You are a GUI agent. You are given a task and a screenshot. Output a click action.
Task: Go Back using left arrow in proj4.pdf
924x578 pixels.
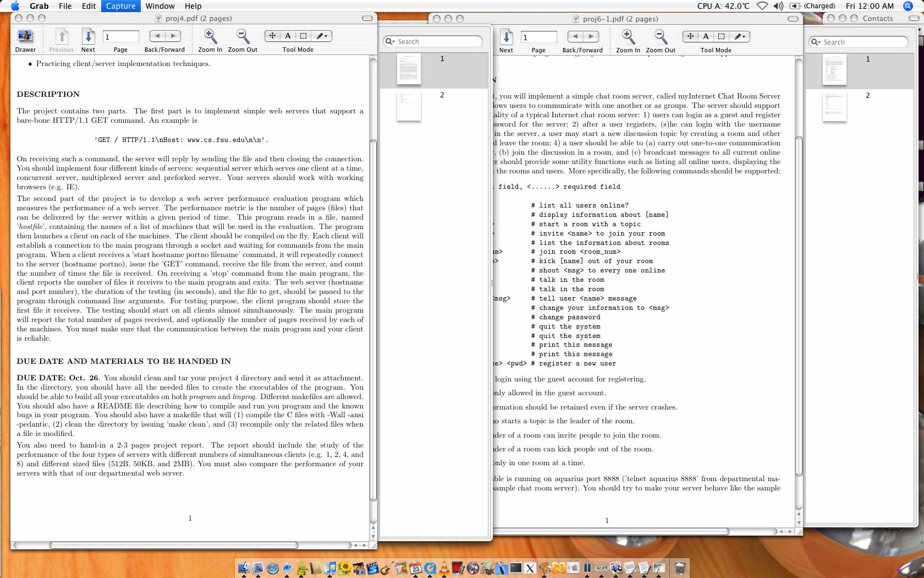(x=157, y=36)
